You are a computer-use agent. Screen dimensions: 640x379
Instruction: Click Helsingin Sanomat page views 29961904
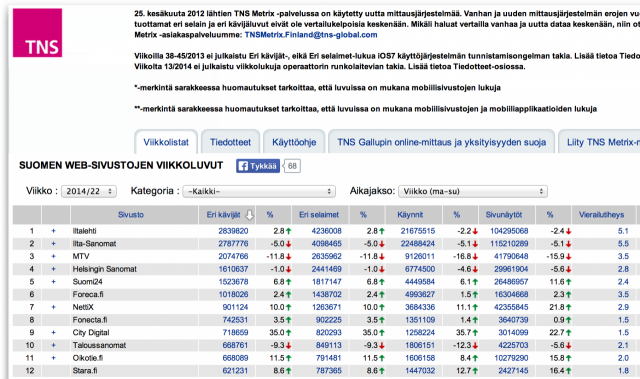coord(511,269)
